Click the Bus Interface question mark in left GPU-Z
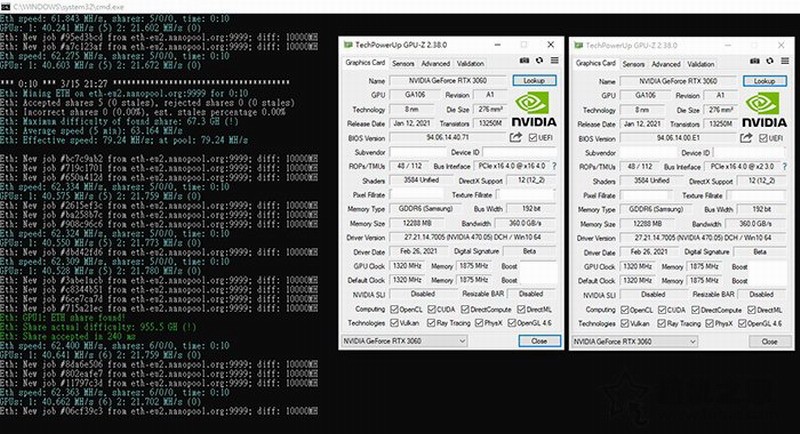 pos(553,166)
